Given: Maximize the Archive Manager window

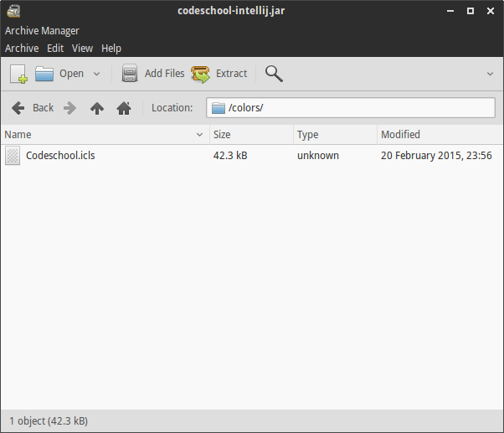Looking at the screenshot, I should (471, 11).
